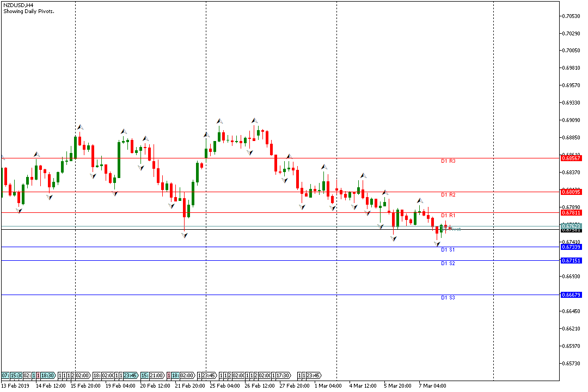This screenshot has width=588, height=392.
Task: Open the 17:30 news event marker
Action: [x=284, y=376]
